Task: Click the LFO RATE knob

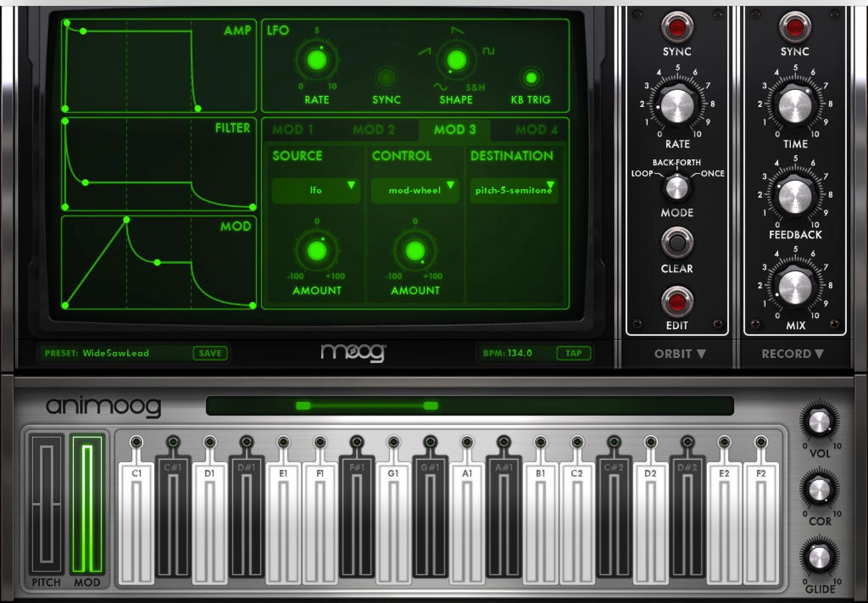Action: tap(317, 60)
